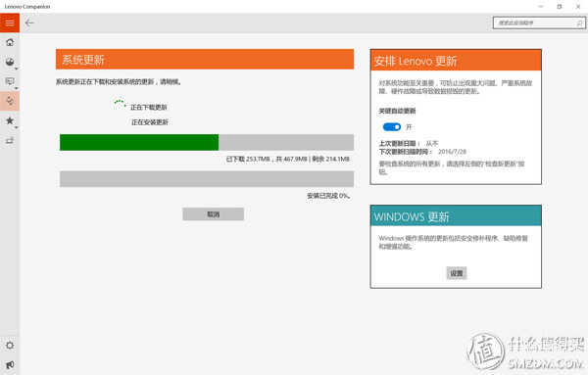The image size is (588, 375).
Task: Go back with the left arrow
Action: pos(29,23)
